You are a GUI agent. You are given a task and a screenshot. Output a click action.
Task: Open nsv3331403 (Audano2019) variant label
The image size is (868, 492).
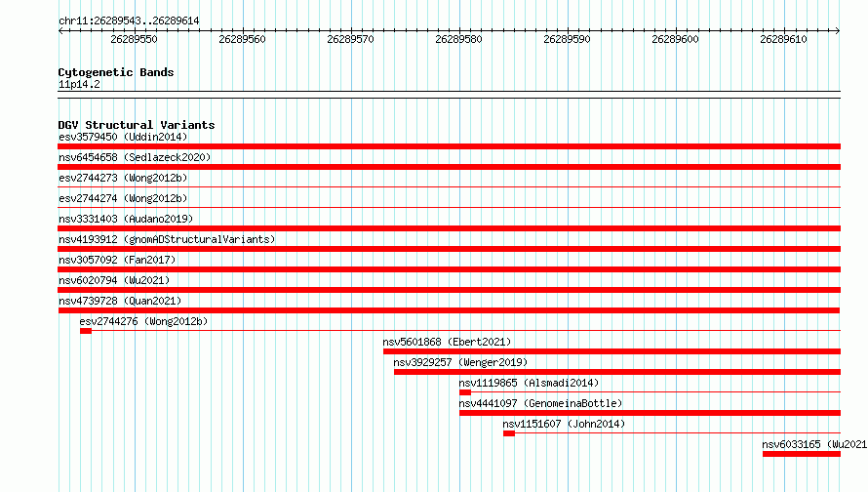[126, 219]
